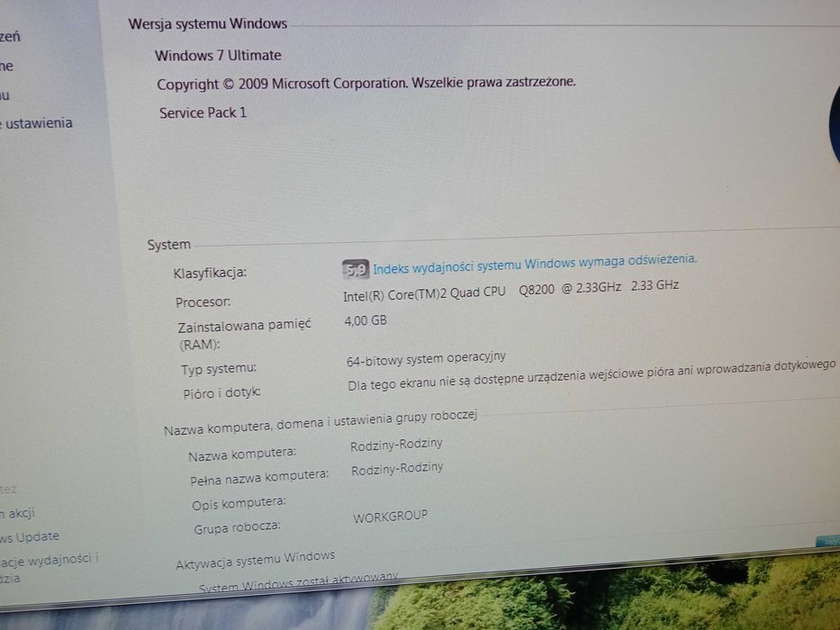Screen dimensions: 840x630
Task: Select the '64-bitowy system operacyjny' value
Action: point(427,359)
